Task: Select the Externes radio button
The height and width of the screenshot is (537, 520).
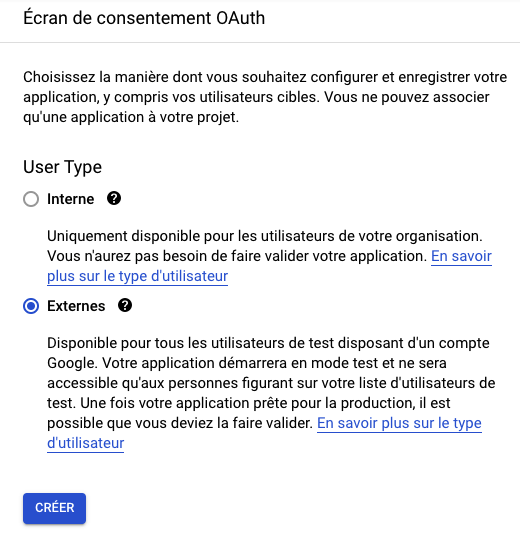Action: pyautogui.click(x=31, y=306)
